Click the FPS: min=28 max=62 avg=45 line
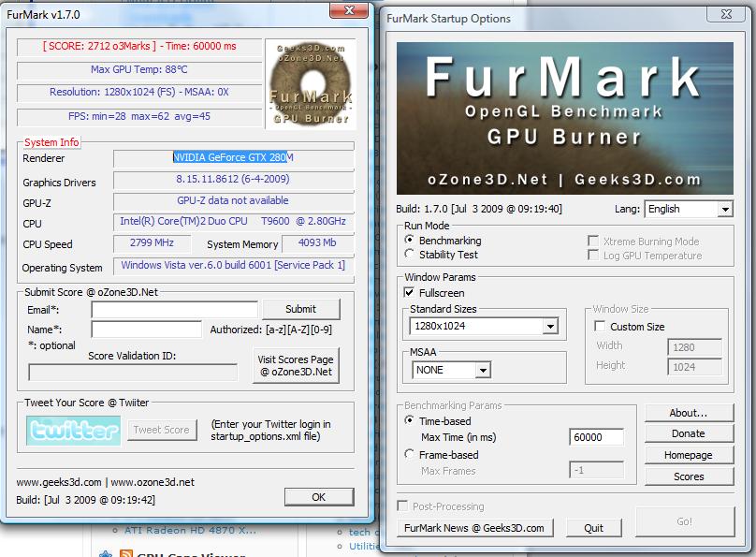The image size is (756, 557). (139, 116)
